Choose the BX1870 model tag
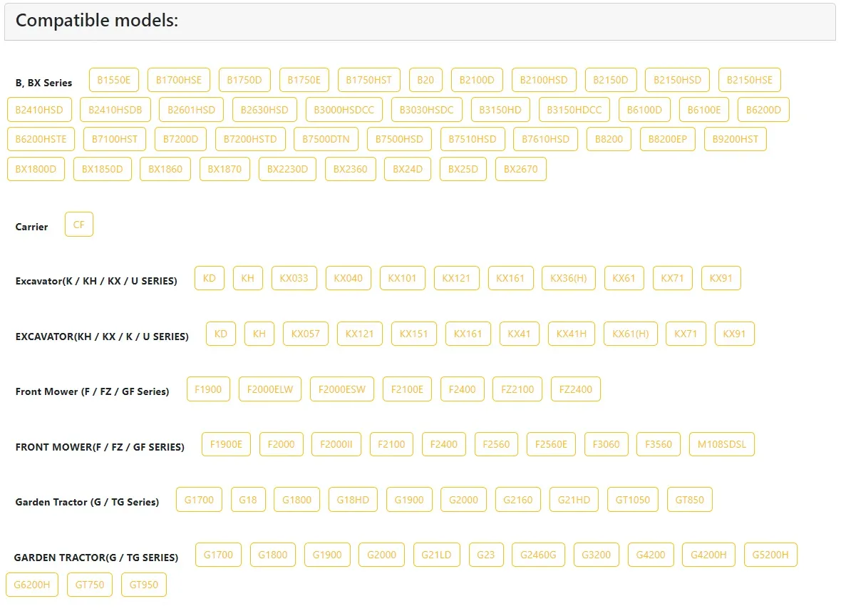This screenshot has width=841, height=616. [x=225, y=169]
